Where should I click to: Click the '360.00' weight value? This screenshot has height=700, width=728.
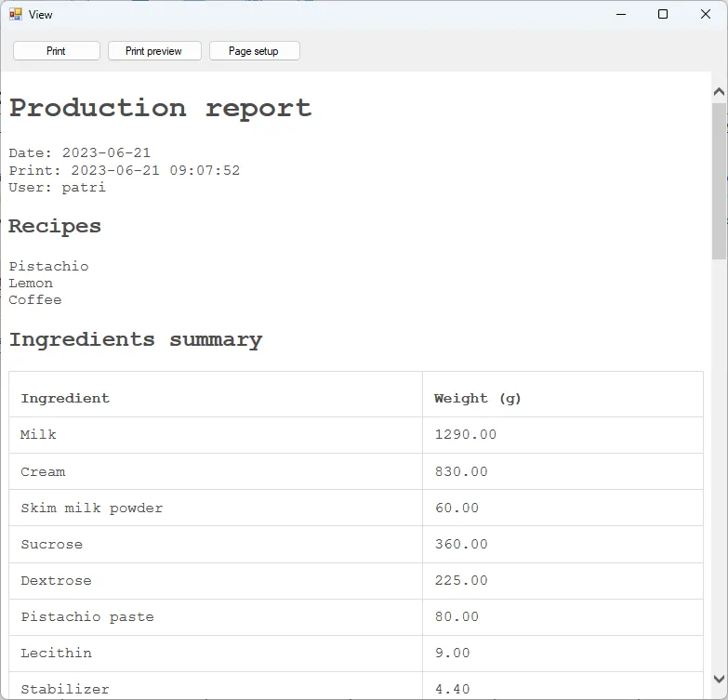[x=461, y=544]
